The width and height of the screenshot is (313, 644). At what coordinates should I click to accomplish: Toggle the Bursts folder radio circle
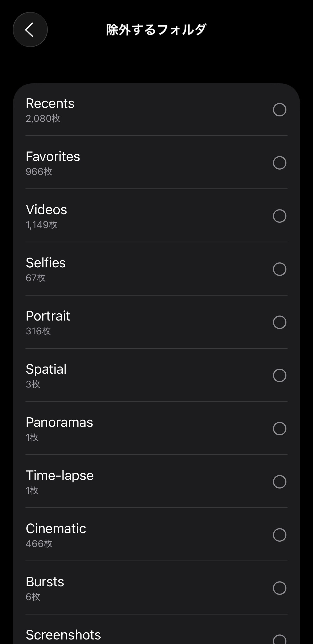tap(280, 588)
